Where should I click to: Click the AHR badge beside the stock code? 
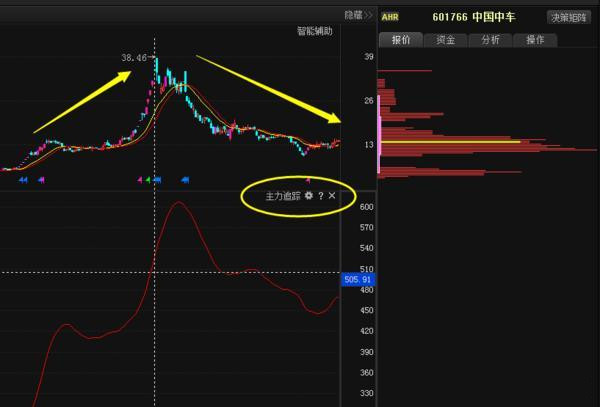[x=390, y=17]
